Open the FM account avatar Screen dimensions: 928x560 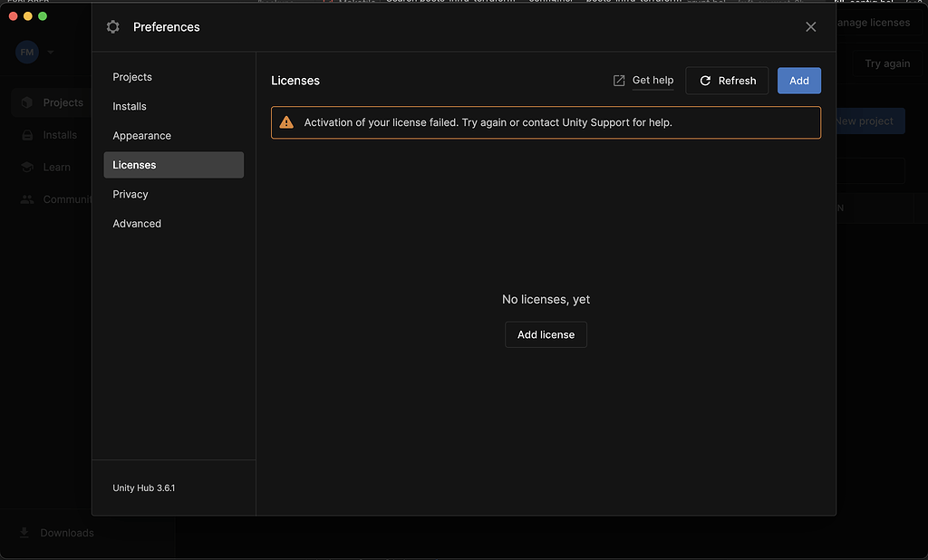click(26, 53)
